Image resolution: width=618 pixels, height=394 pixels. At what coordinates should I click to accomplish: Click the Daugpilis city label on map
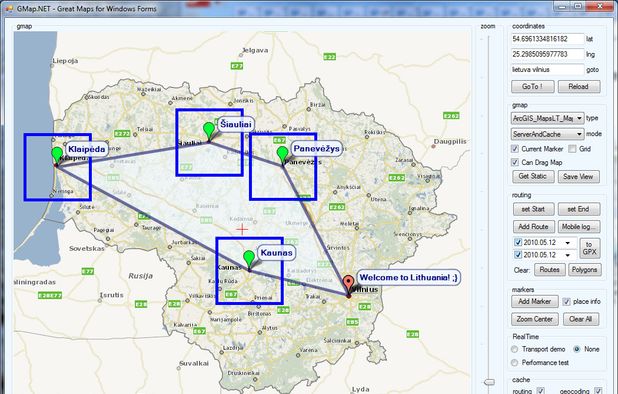[450, 141]
